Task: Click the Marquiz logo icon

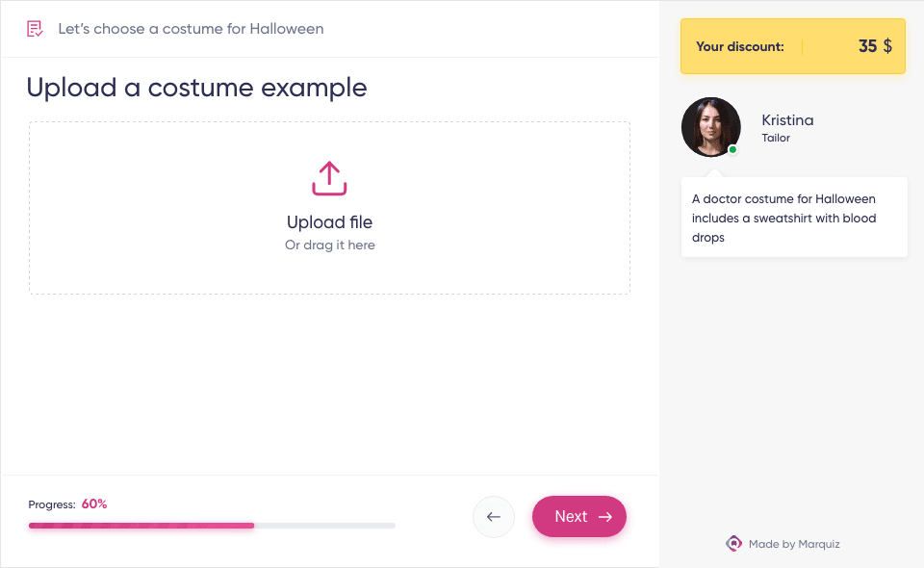Action: point(733,543)
